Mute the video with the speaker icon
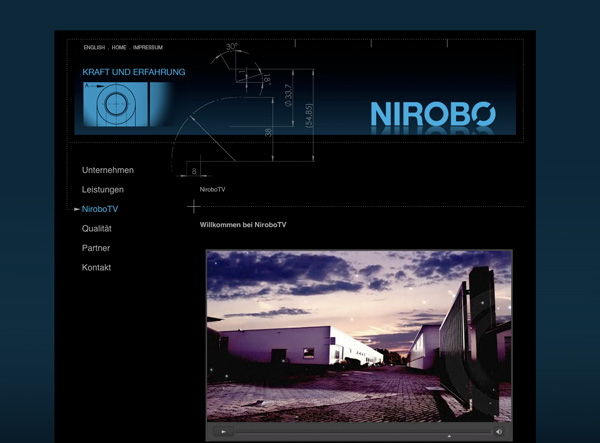600x443 pixels. pos(499,432)
